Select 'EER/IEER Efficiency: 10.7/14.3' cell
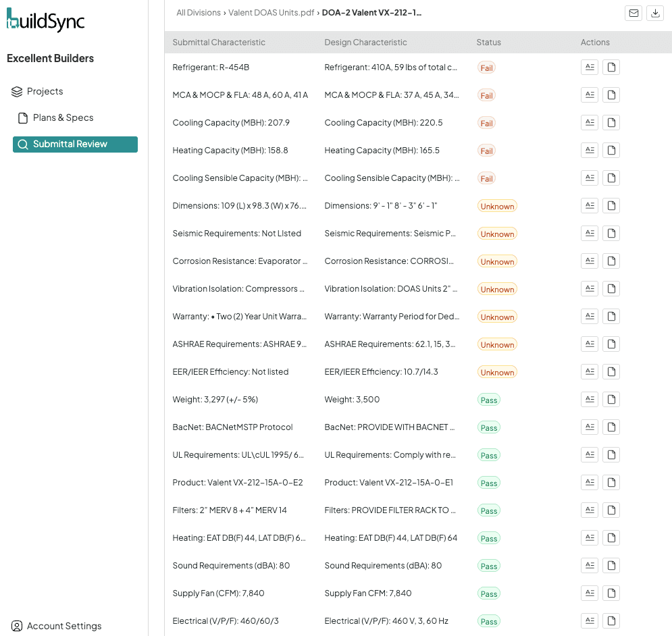Image resolution: width=672 pixels, height=636 pixels. point(381,371)
